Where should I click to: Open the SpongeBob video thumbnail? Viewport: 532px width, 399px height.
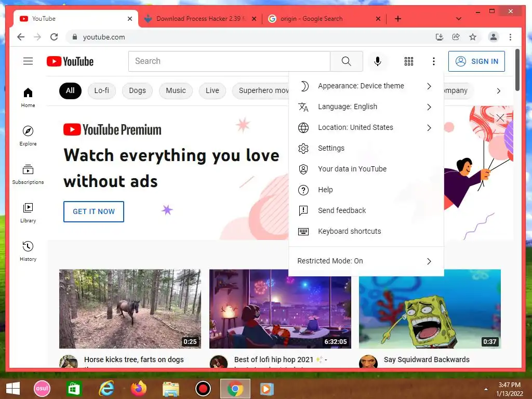(430, 309)
